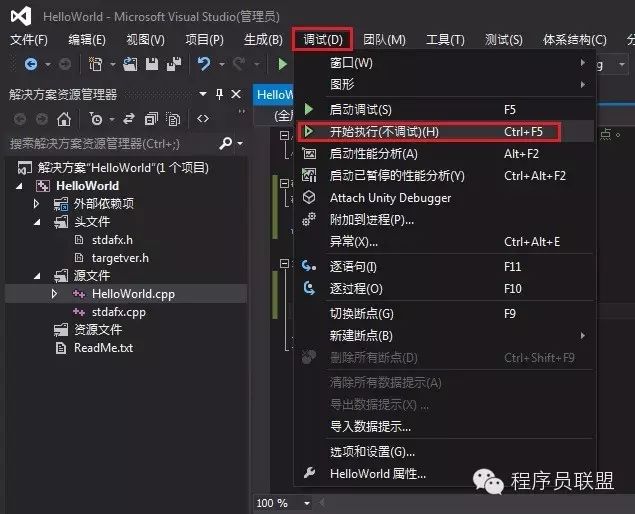Choose 异常(X)... menu entry

pos(445,242)
